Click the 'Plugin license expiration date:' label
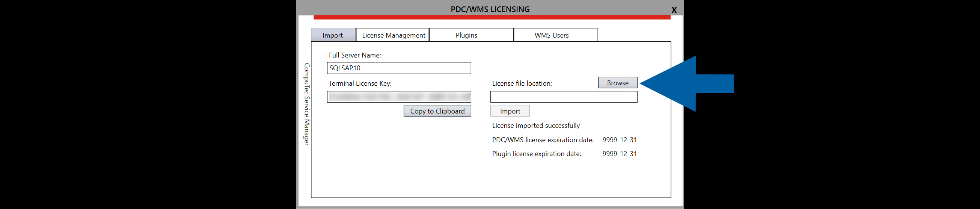Screen dimensions: 980x209 [537, 154]
